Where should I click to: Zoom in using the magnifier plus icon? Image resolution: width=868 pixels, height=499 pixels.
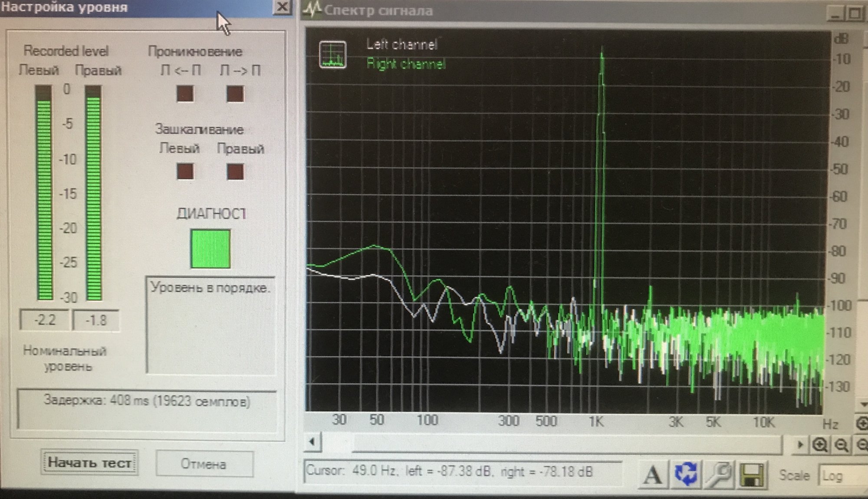point(819,445)
